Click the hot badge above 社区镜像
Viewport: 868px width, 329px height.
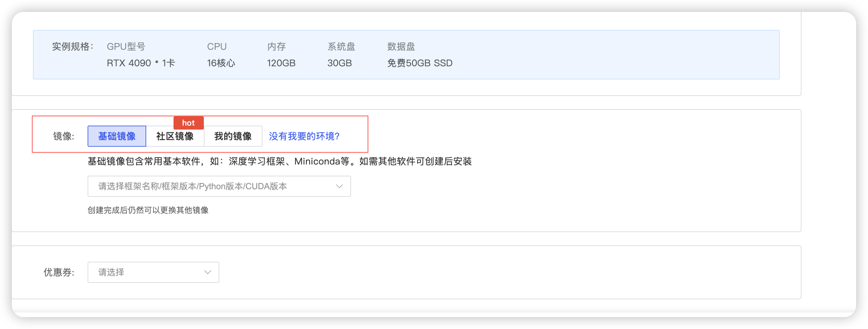point(188,123)
